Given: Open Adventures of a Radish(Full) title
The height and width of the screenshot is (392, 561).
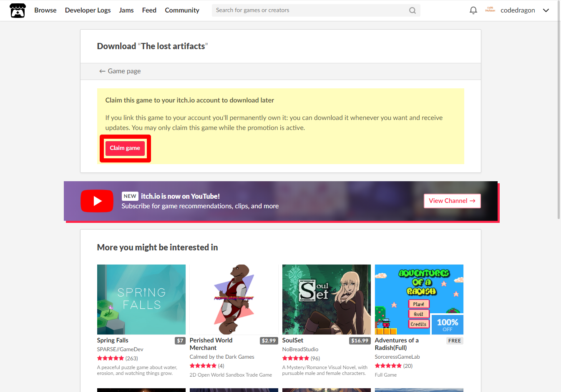Looking at the screenshot, I should click(397, 344).
